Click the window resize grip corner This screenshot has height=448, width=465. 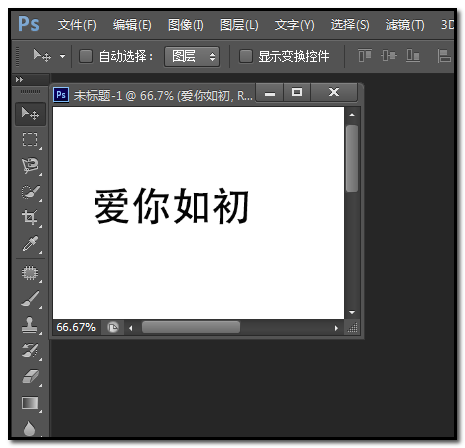[x=352, y=328]
